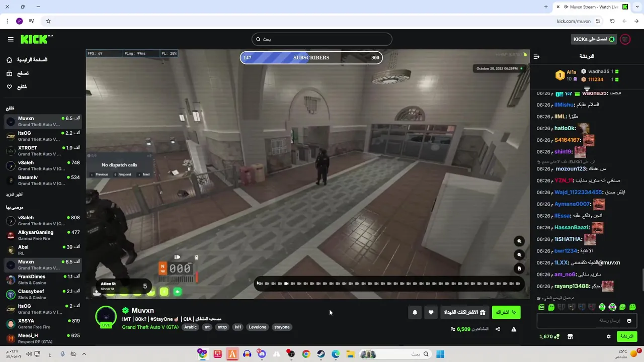Click username mozoun123 in chat
This screenshot has height=362, width=644.
[572, 169]
